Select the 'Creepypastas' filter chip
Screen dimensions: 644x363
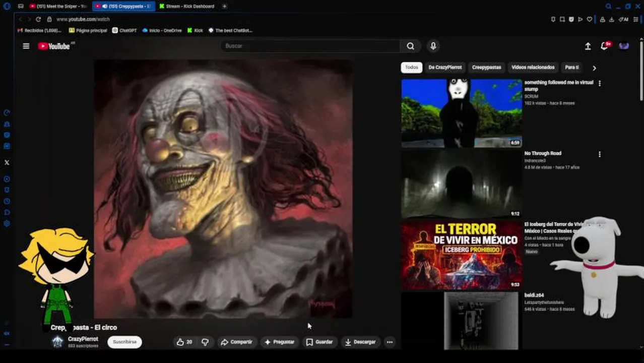(487, 68)
